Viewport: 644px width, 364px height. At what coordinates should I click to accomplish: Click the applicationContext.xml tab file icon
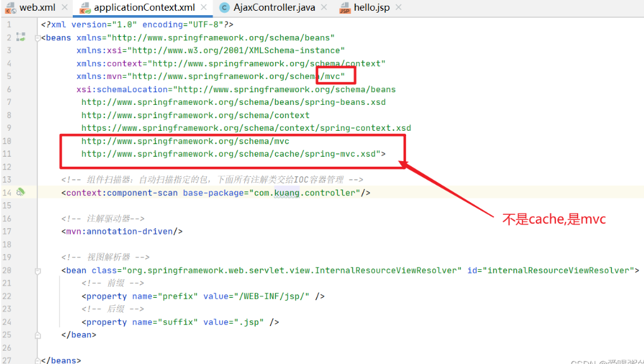85,8
